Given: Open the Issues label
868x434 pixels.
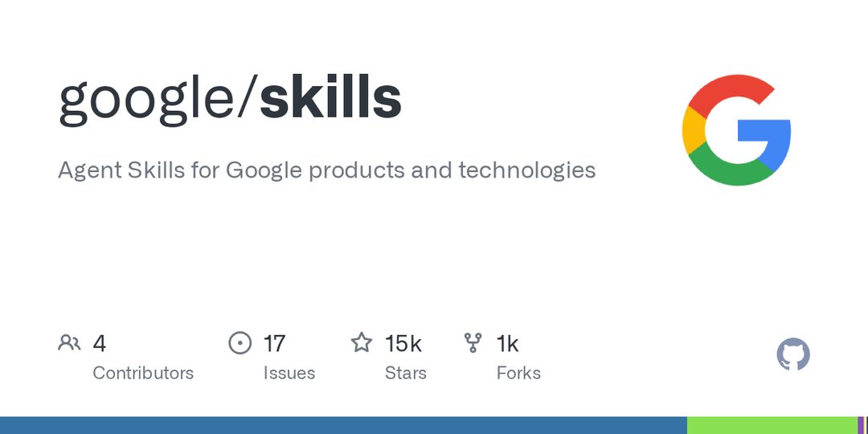Looking at the screenshot, I should [x=289, y=373].
